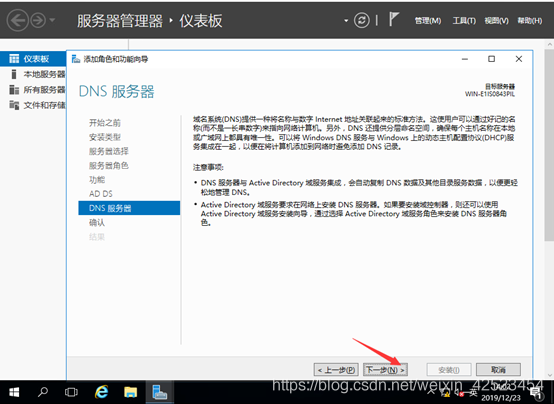Select 所有服务器 in the sidebar
The width and height of the screenshot is (554, 404).
point(33,90)
